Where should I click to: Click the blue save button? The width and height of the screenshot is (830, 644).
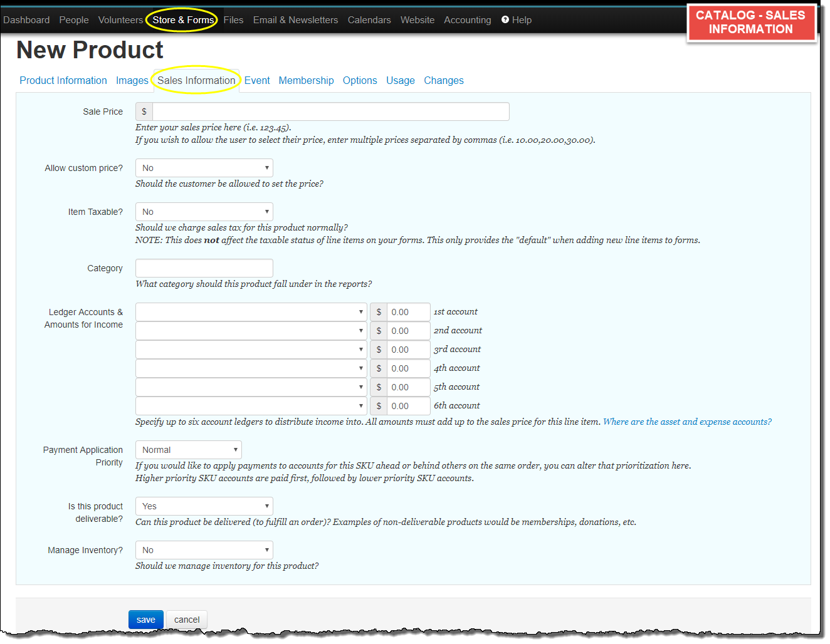(146, 620)
